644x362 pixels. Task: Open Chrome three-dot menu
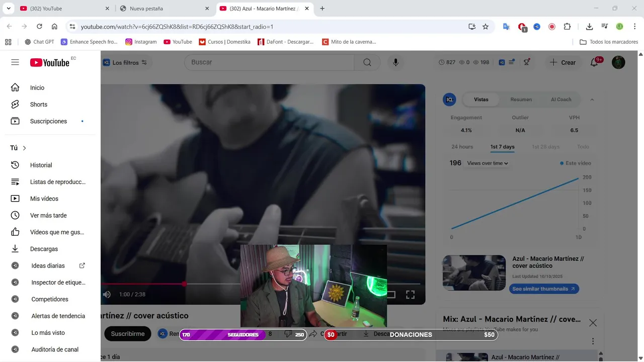pyautogui.click(x=634, y=27)
